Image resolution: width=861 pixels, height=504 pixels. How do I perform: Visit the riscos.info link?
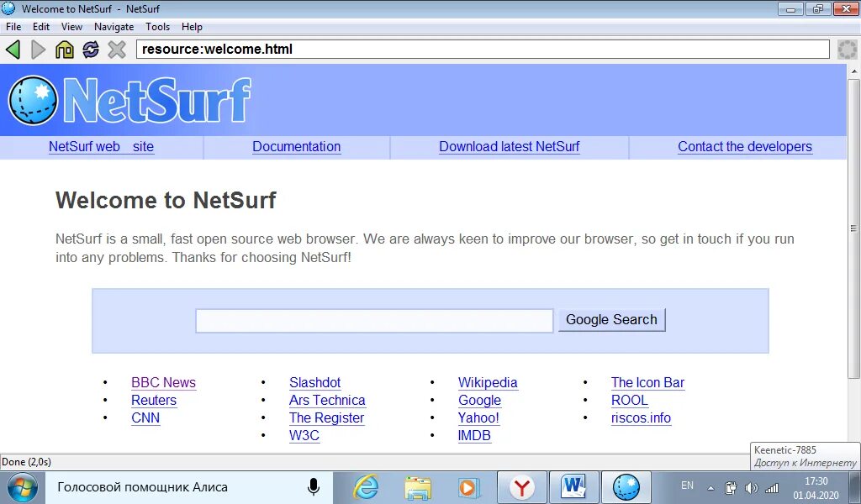pos(641,417)
